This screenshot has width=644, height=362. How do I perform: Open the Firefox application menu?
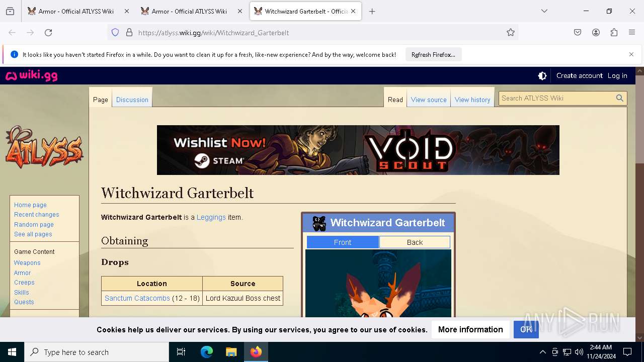click(632, 33)
